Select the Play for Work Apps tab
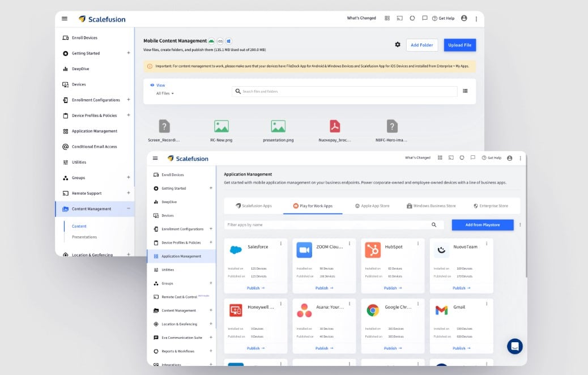Screen dimensions: 588x375 (313, 206)
